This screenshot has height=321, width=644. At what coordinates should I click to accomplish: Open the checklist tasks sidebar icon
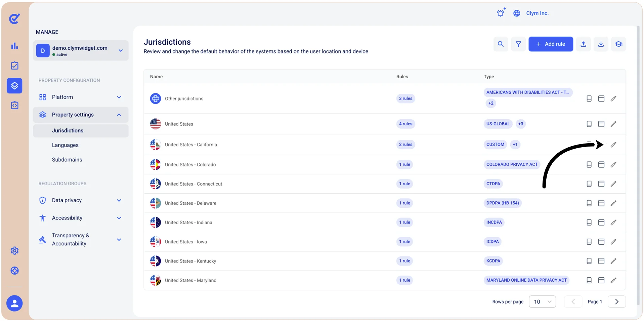click(14, 66)
